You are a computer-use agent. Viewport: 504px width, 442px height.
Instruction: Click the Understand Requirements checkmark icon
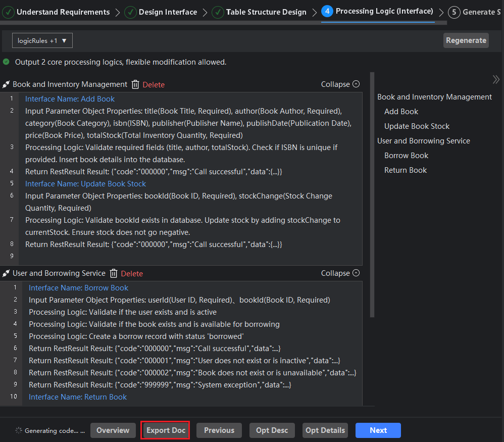click(x=9, y=12)
